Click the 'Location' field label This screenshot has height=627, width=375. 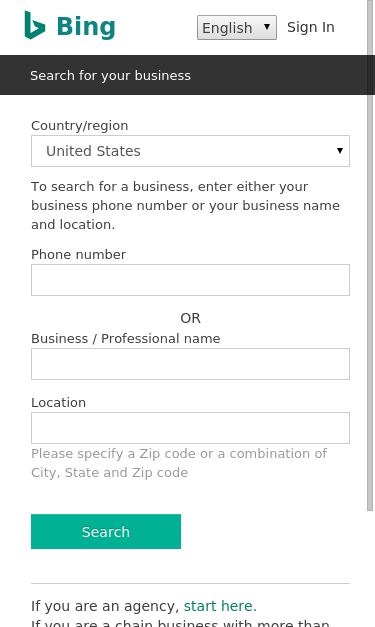58,402
